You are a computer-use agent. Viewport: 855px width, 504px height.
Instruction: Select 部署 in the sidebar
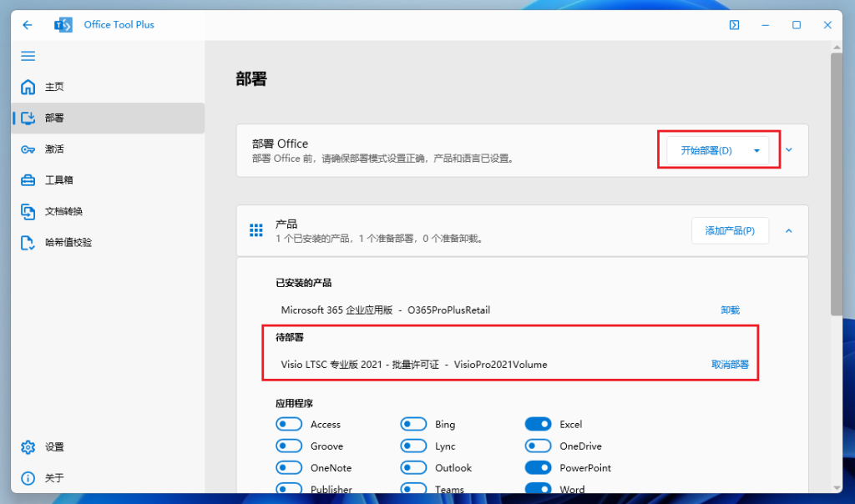click(109, 118)
